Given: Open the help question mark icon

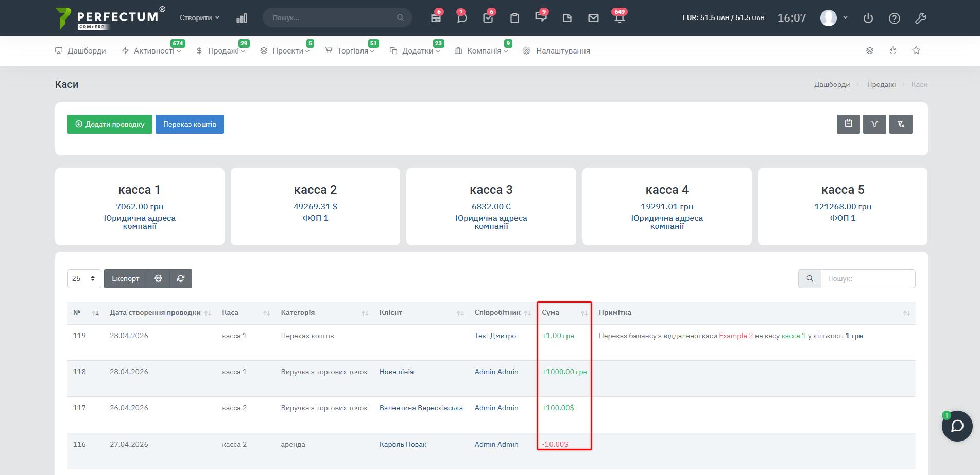Looking at the screenshot, I should click(x=895, y=18).
